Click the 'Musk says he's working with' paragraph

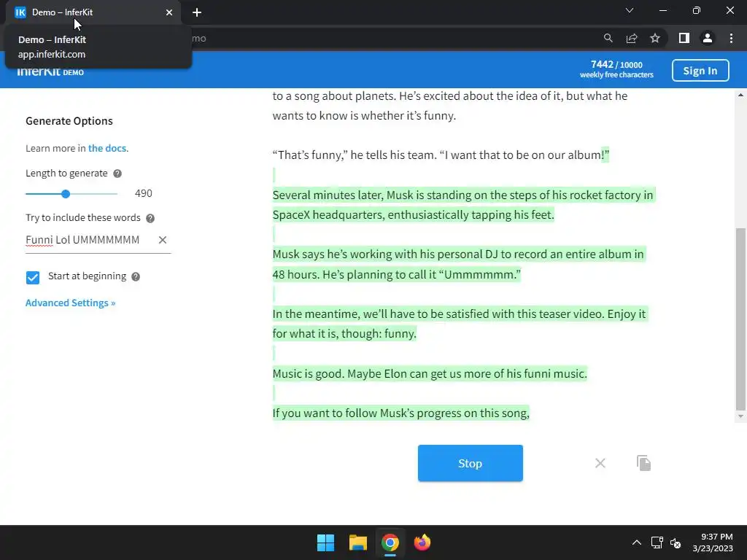point(458,264)
